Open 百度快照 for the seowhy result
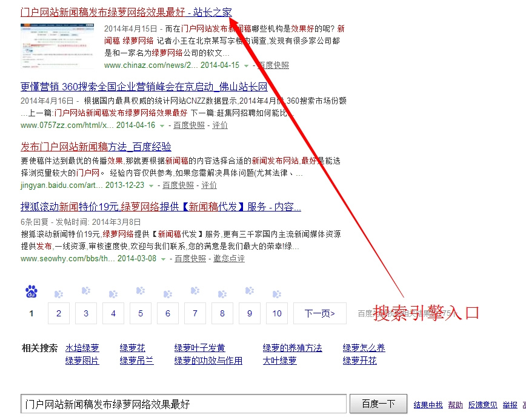Screen dimensions: 526x420 190,259
